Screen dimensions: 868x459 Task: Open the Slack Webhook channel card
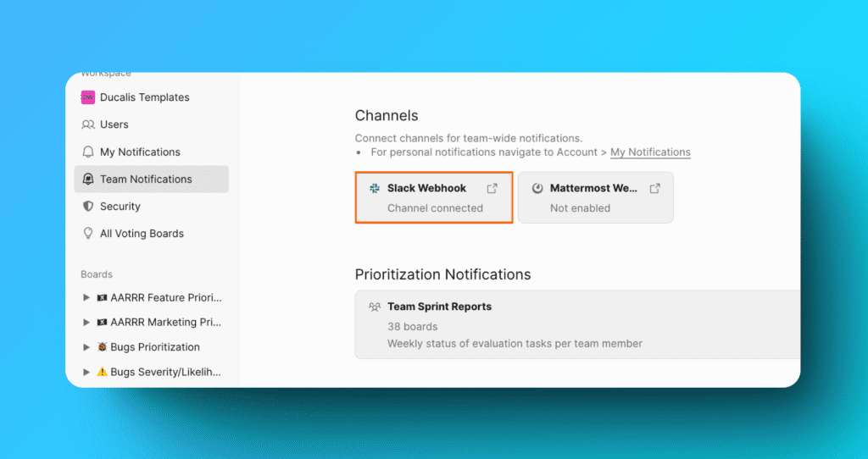(432, 198)
